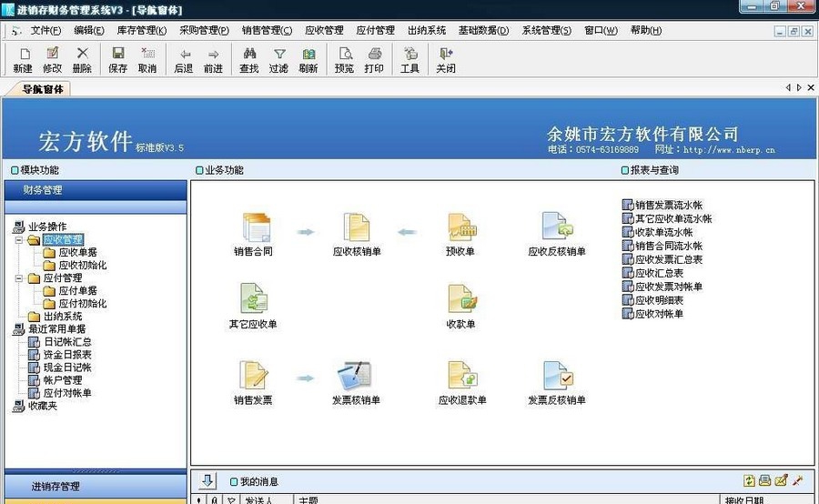The height and width of the screenshot is (504, 819).
Task: Close the tab with the tab-strip X
Action: (x=811, y=87)
